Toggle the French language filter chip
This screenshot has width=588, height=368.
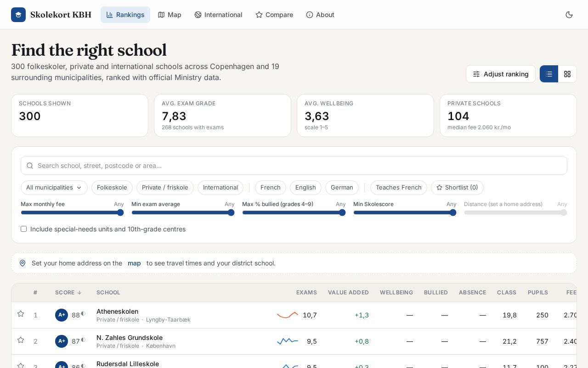(x=271, y=188)
